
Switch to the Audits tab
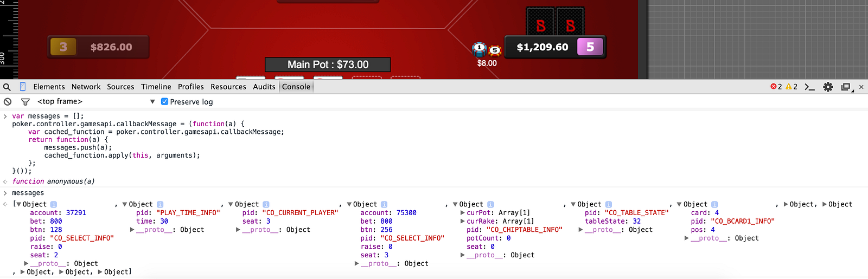pyautogui.click(x=264, y=87)
